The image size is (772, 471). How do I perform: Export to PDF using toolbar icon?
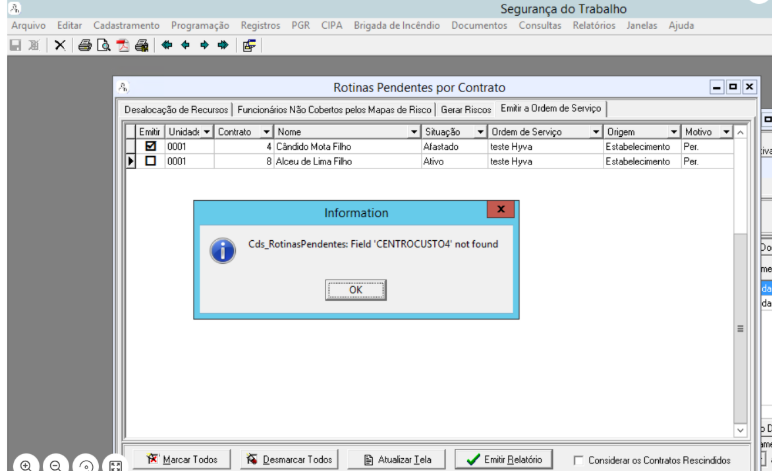point(122,45)
